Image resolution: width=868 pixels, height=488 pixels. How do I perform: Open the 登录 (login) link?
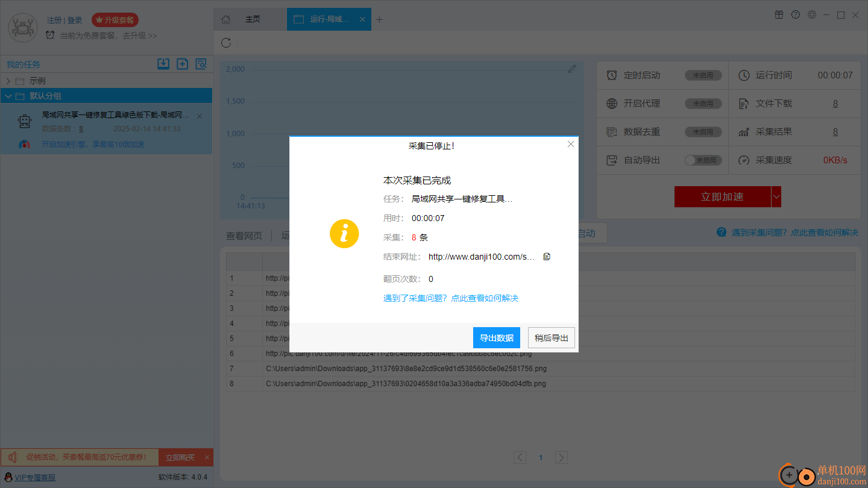point(75,20)
